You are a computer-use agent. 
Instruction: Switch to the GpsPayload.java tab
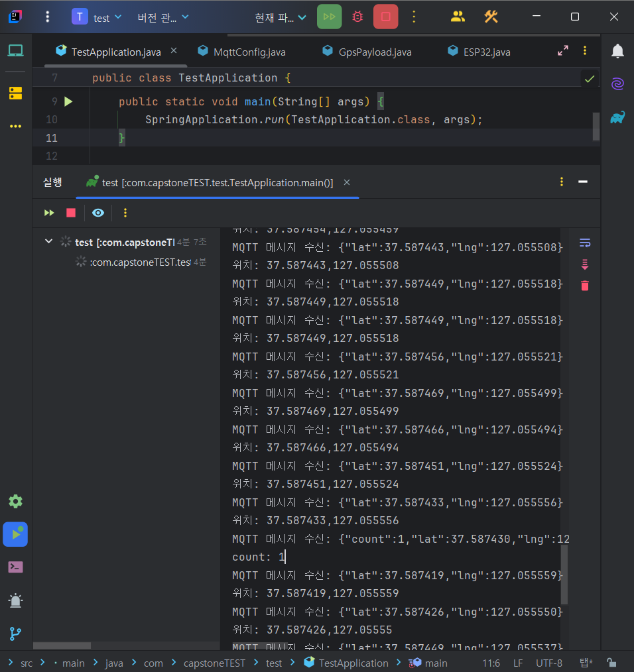point(367,52)
